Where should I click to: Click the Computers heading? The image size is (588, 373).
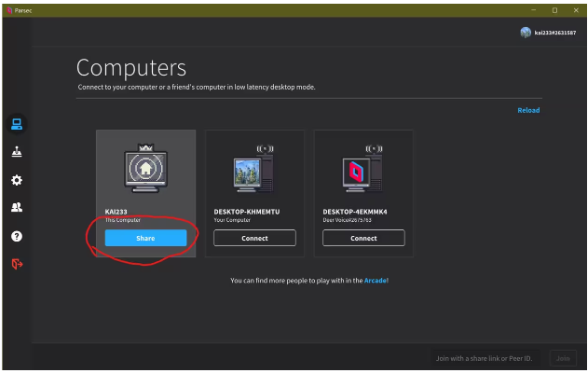131,68
